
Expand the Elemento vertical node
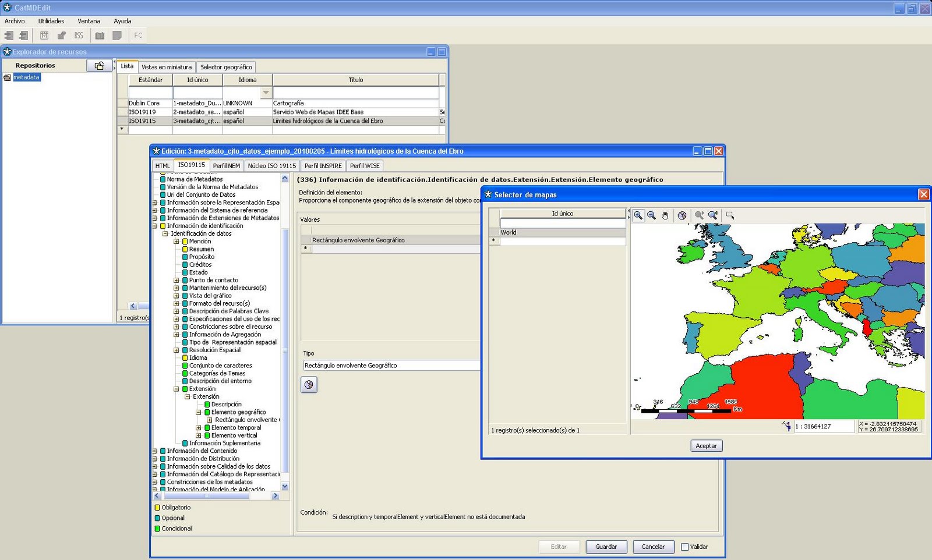click(198, 435)
